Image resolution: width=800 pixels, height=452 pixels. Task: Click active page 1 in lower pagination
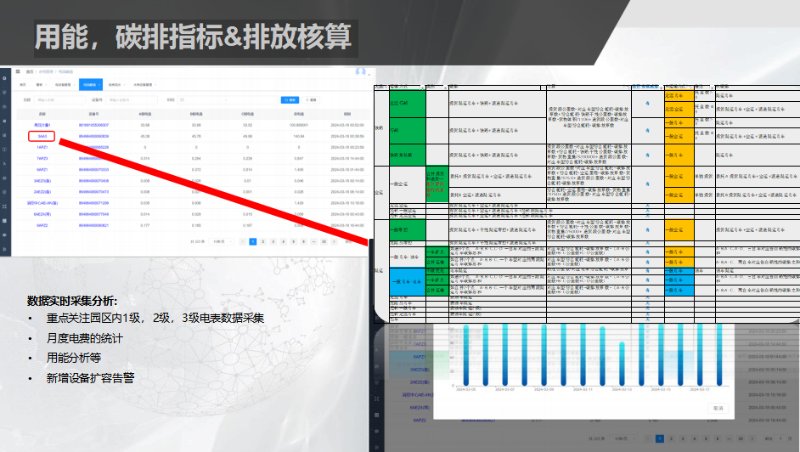660,438
